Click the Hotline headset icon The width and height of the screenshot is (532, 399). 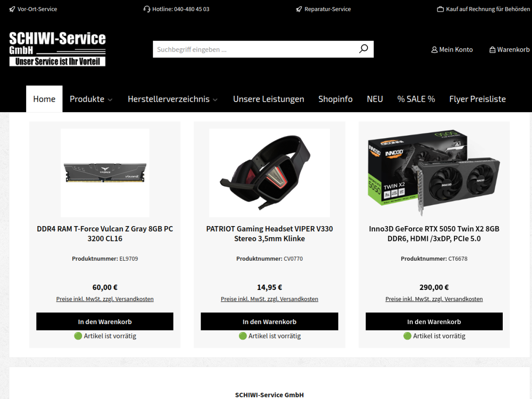pos(147,9)
